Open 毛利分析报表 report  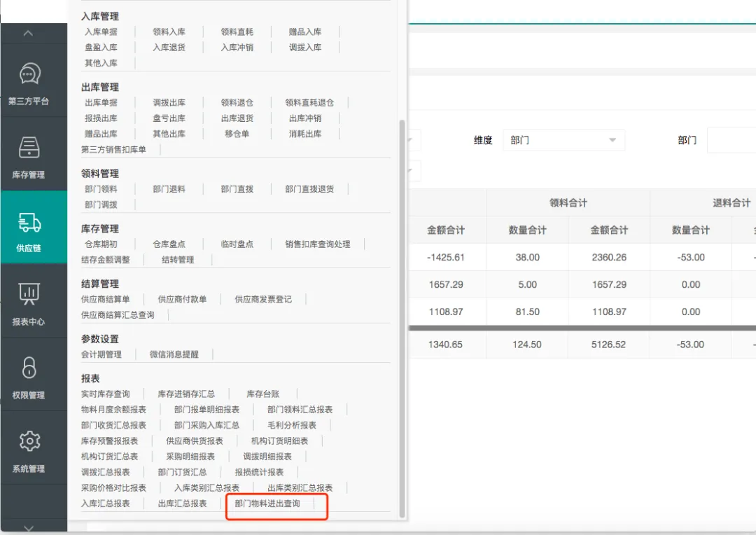pyautogui.click(x=291, y=425)
